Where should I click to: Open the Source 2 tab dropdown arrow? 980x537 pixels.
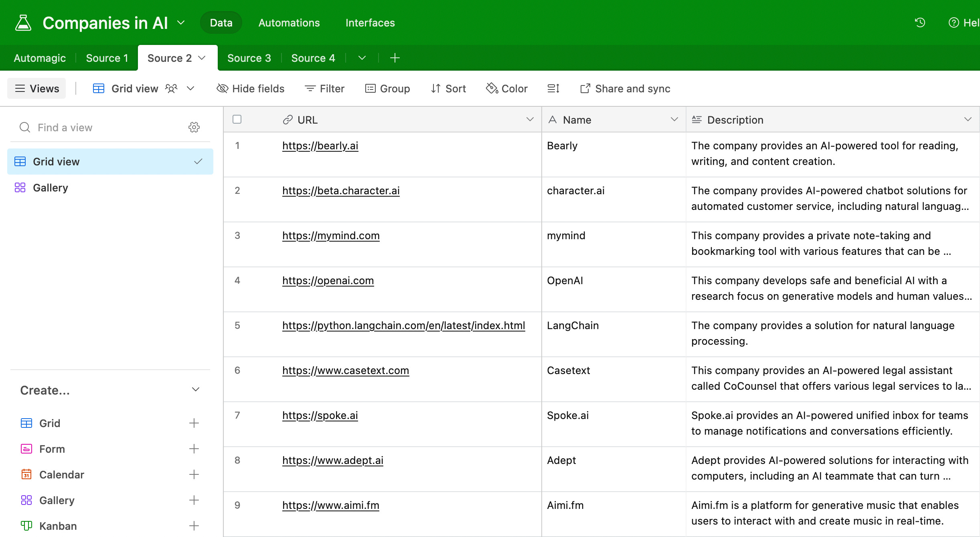(202, 58)
